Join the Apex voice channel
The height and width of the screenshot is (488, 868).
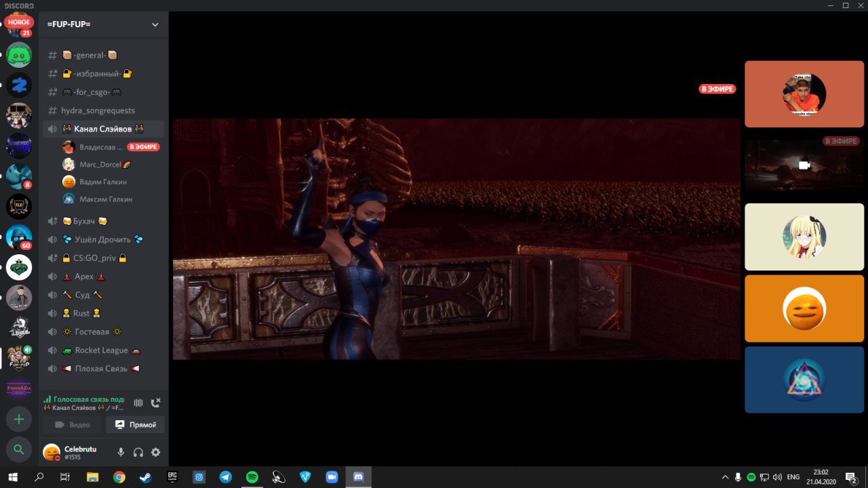click(x=103, y=277)
